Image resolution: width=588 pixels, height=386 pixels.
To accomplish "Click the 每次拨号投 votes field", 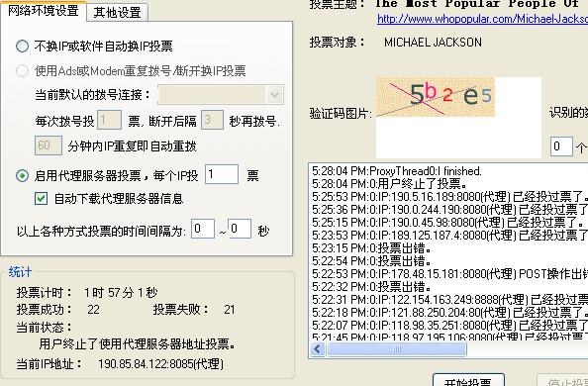I will tap(109, 120).
